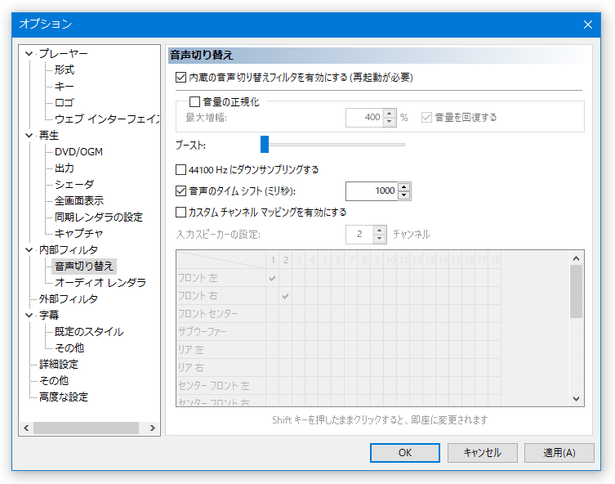
Task: Click サブウーファー row label
Action: coord(202,332)
